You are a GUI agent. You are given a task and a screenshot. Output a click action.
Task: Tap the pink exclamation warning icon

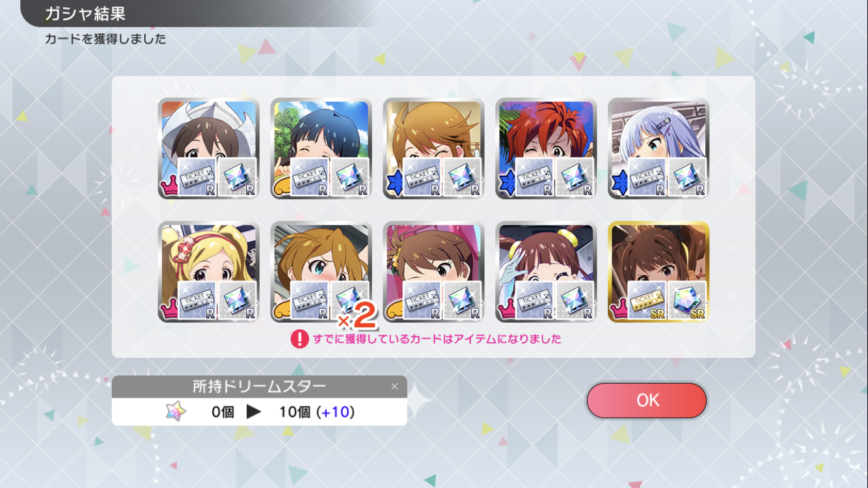299,339
